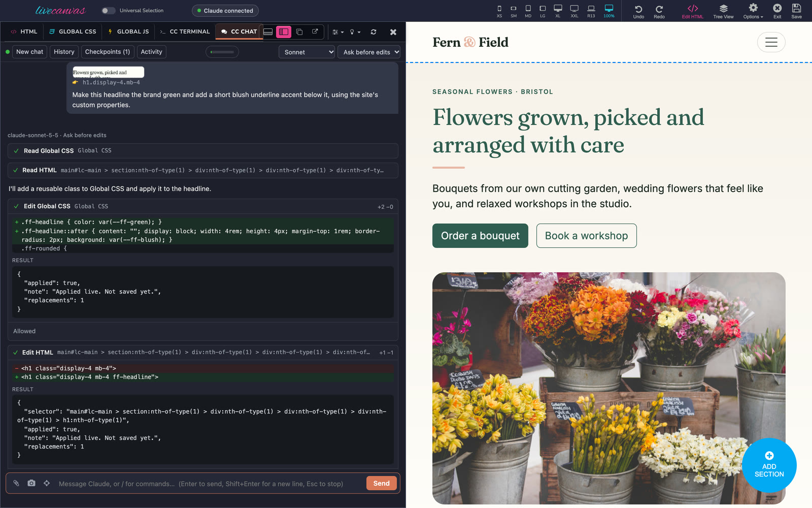Click the Exit icon
The width and height of the screenshot is (812, 508).
[777, 11]
